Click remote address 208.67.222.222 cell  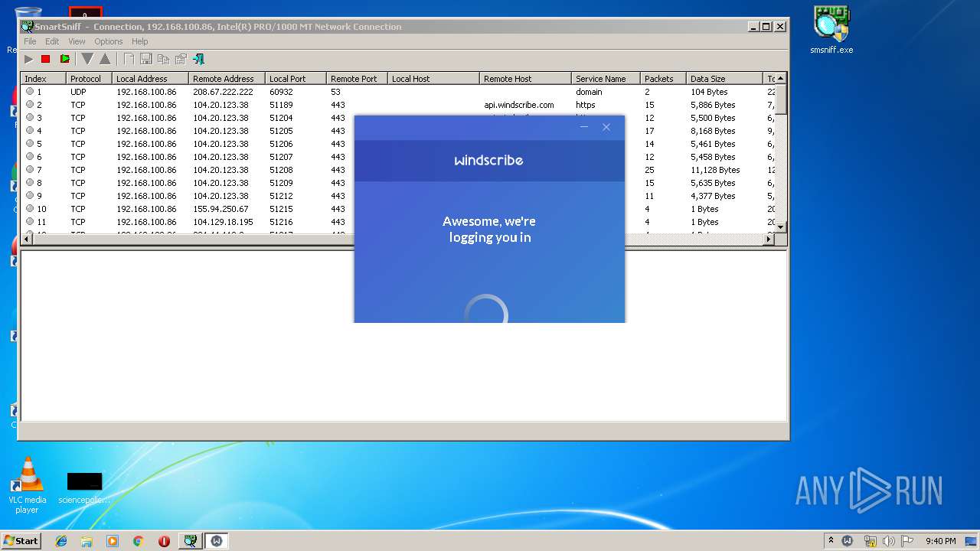pyautogui.click(x=223, y=92)
